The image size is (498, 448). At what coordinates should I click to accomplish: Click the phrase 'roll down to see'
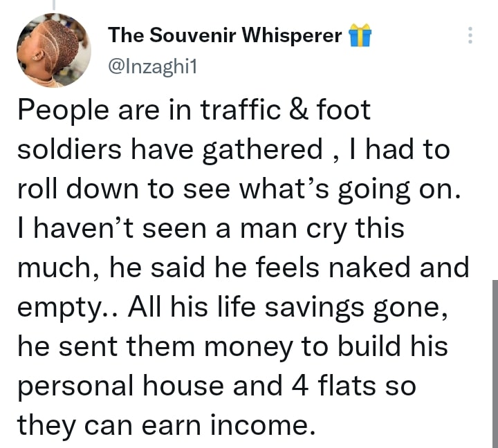point(124,189)
